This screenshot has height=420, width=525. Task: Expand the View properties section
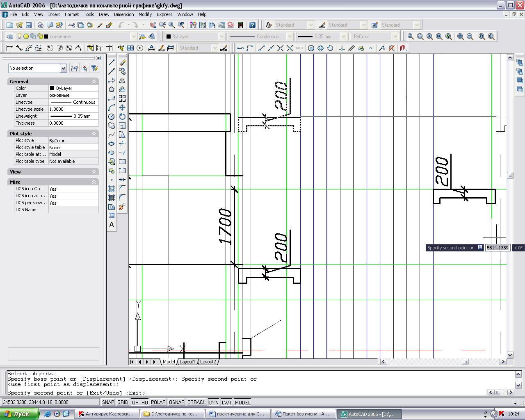point(94,172)
